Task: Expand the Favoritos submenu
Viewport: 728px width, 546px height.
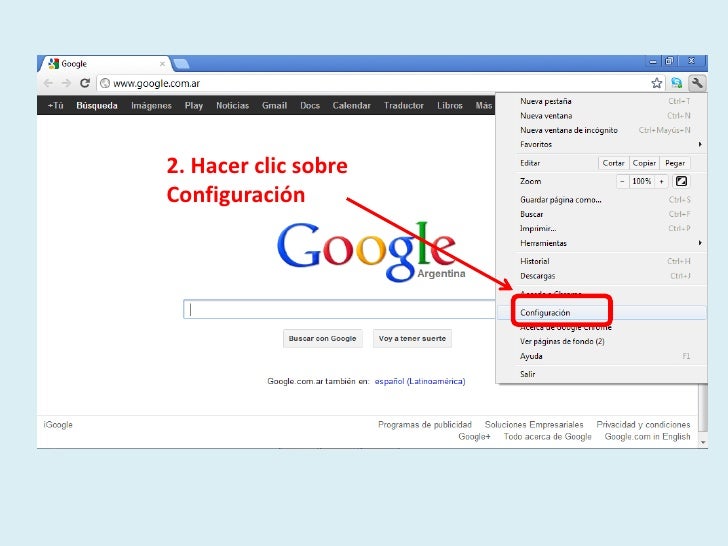Action: click(x=602, y=144)
